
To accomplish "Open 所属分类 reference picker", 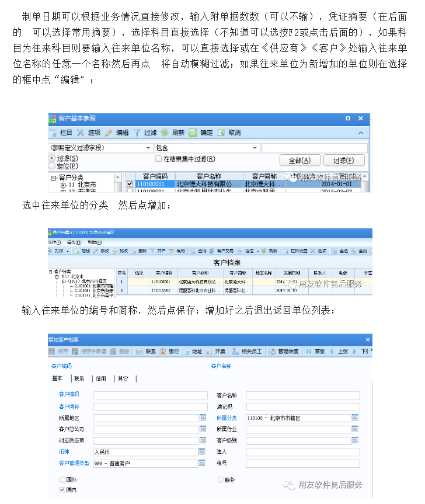I will 355,418.
